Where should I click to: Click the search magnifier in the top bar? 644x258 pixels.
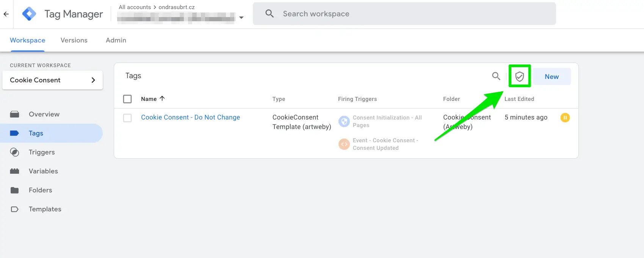[270, 14]
